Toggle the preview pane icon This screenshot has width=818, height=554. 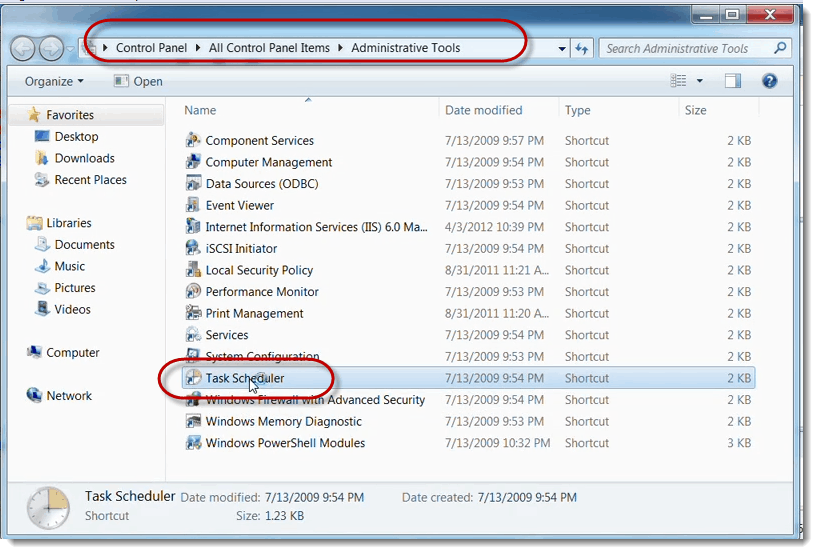(732, 81)
